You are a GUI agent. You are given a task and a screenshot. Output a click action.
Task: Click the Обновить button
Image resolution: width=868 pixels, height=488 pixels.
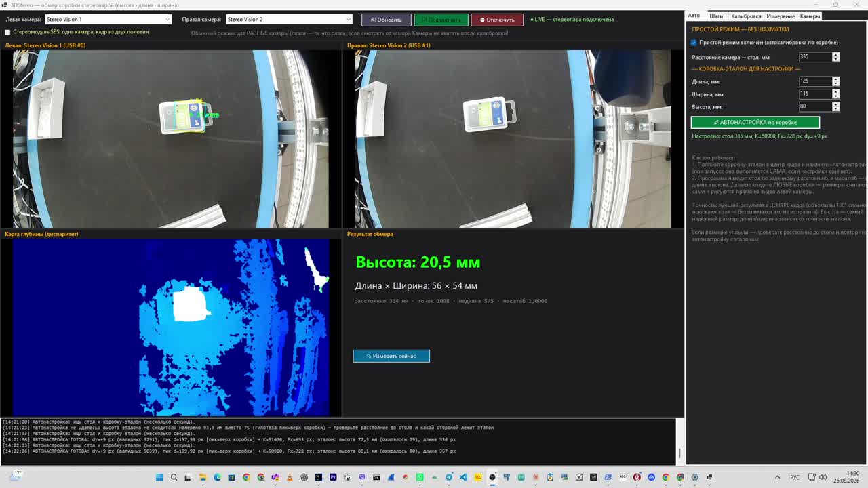[386, 20]
